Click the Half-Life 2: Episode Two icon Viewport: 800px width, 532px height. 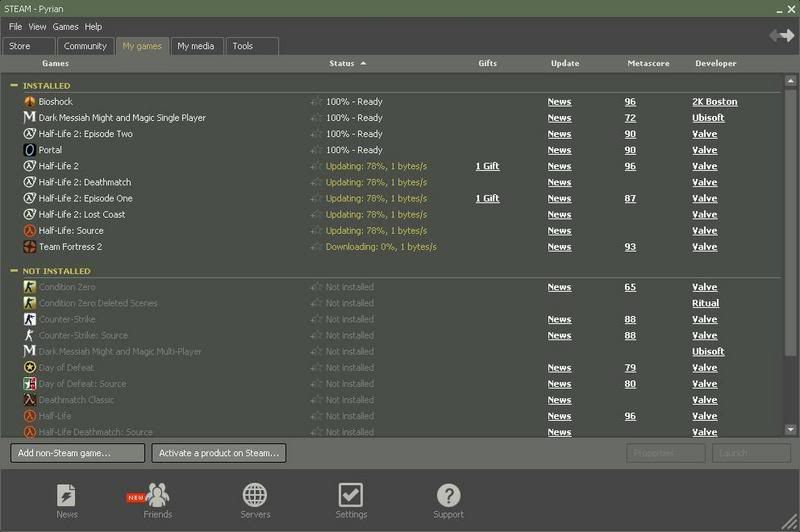[30, 134]
